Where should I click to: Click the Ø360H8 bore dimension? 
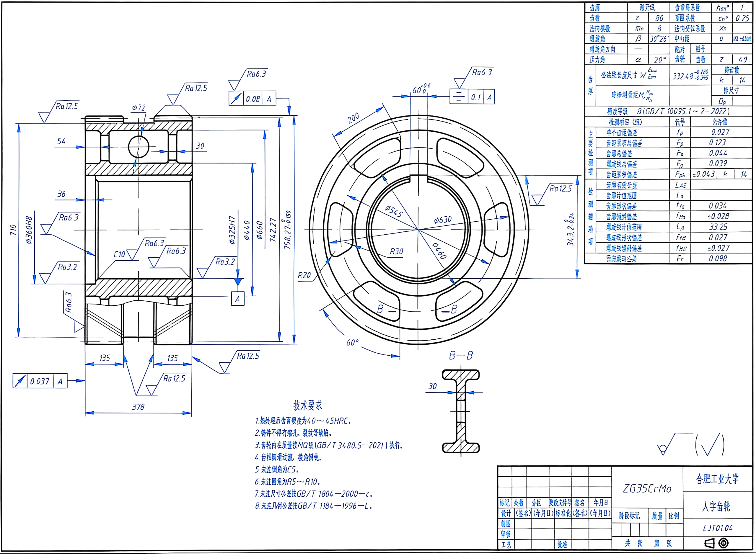pos(29,230)
